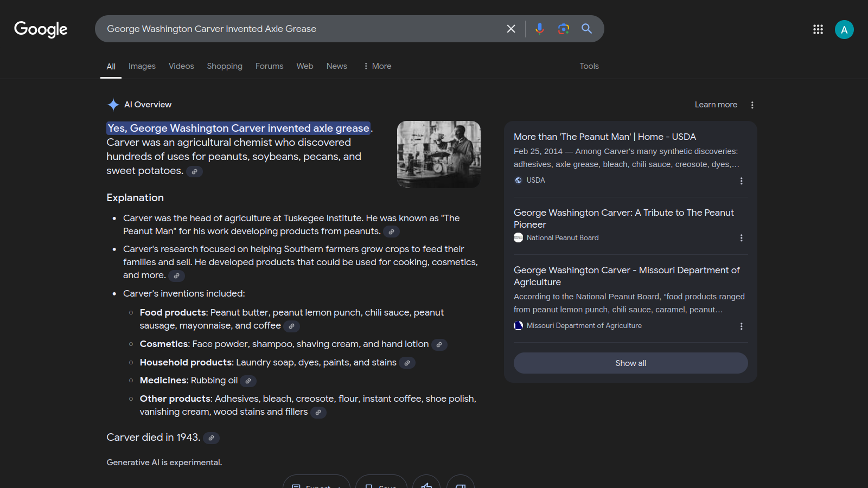Image resolution: width=868 pixels, height=488 pixels.
Task: Open more options for Missouri Department source
Action: click(x=742, y=326)
